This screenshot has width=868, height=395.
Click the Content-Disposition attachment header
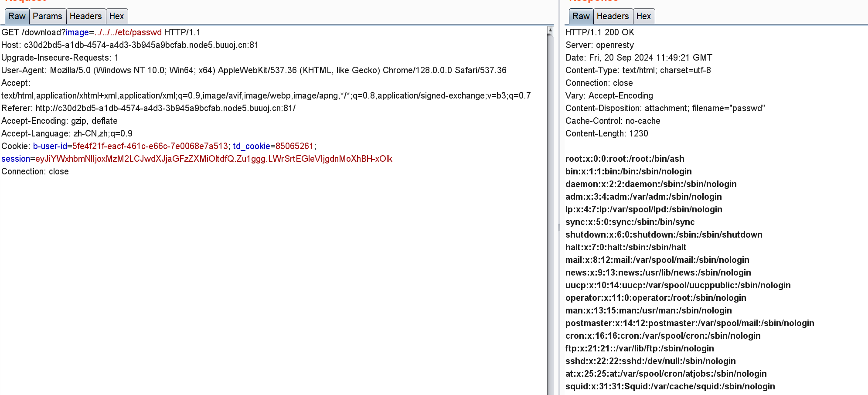pos(665,108)
